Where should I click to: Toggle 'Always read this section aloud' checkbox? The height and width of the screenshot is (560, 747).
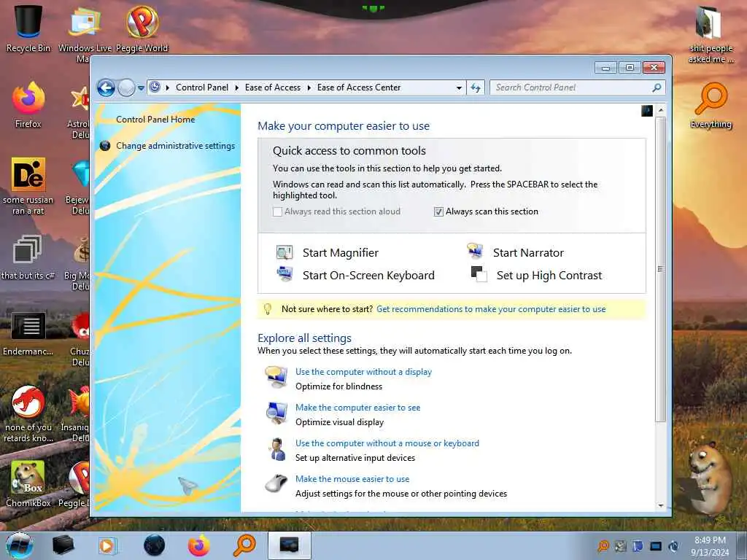(x=277, y=212)
